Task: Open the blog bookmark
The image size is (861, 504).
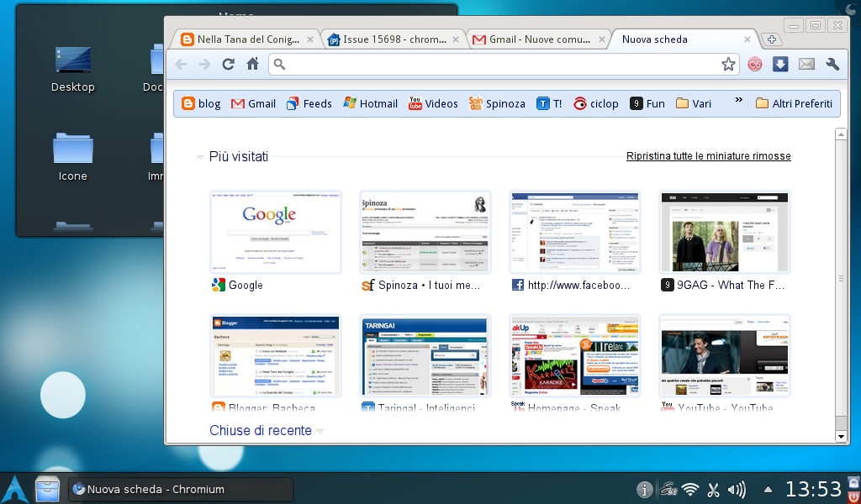Action: click(x=201, y=103)
